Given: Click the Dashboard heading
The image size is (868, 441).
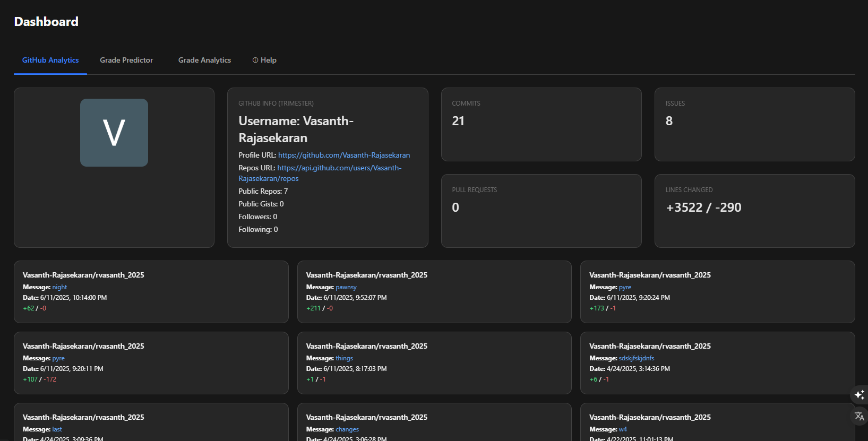Looking at the screenshot, I should click(46, 22).
